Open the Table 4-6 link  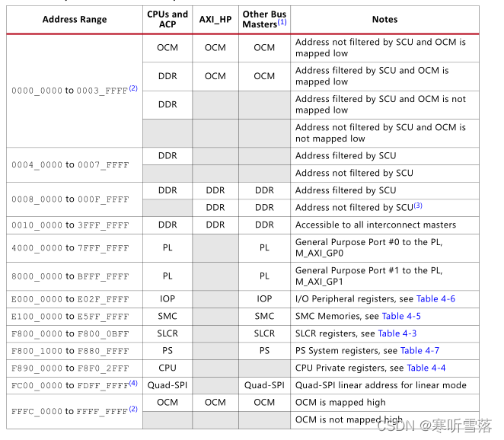tap(435, 299)
